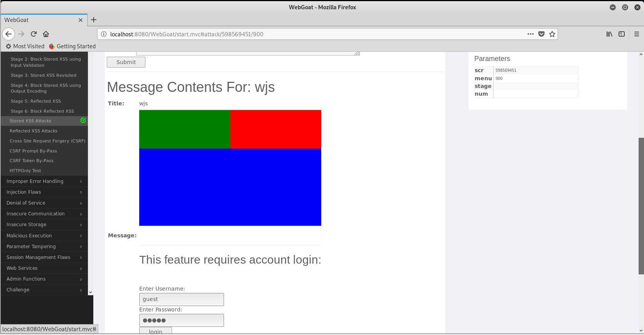Open Reflected XSS Attacks lesson
The width and height of the screenshot is (644, 335).
click(x=33, y=131)
